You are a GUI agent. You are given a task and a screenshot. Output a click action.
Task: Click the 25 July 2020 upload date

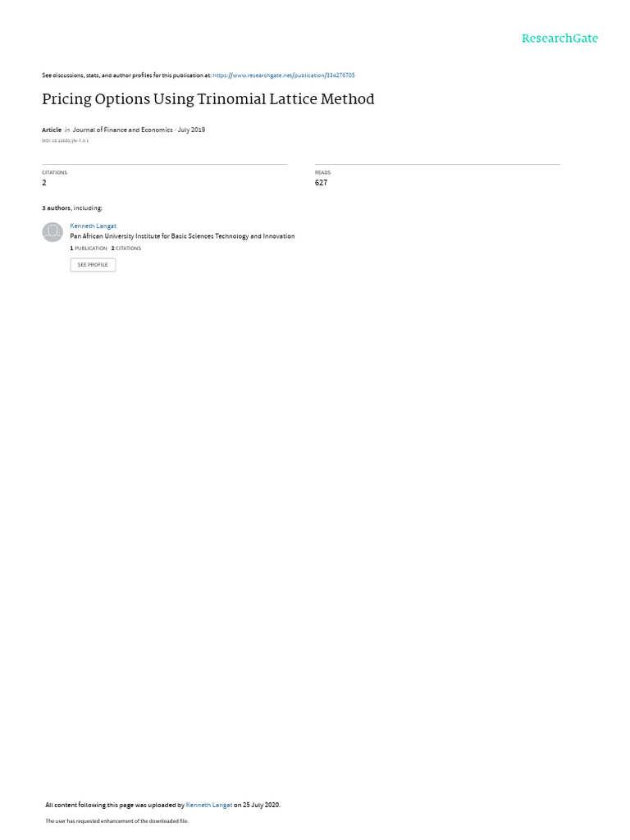[x=261, y=805]
